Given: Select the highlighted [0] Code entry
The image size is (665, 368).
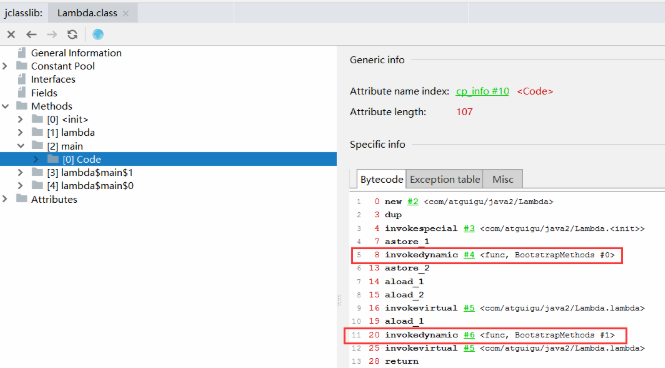Looking at the screenshot, I should 168,159.
